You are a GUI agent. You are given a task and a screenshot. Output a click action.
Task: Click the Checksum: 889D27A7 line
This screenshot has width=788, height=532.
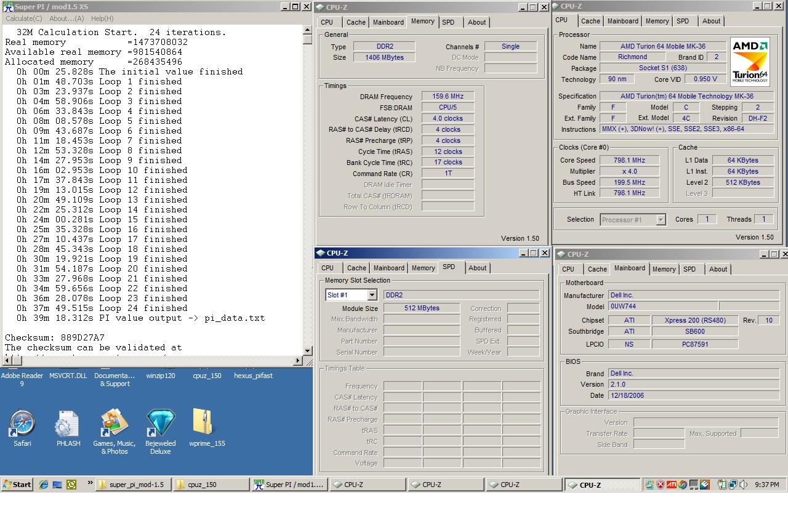[x=55, y=337]
